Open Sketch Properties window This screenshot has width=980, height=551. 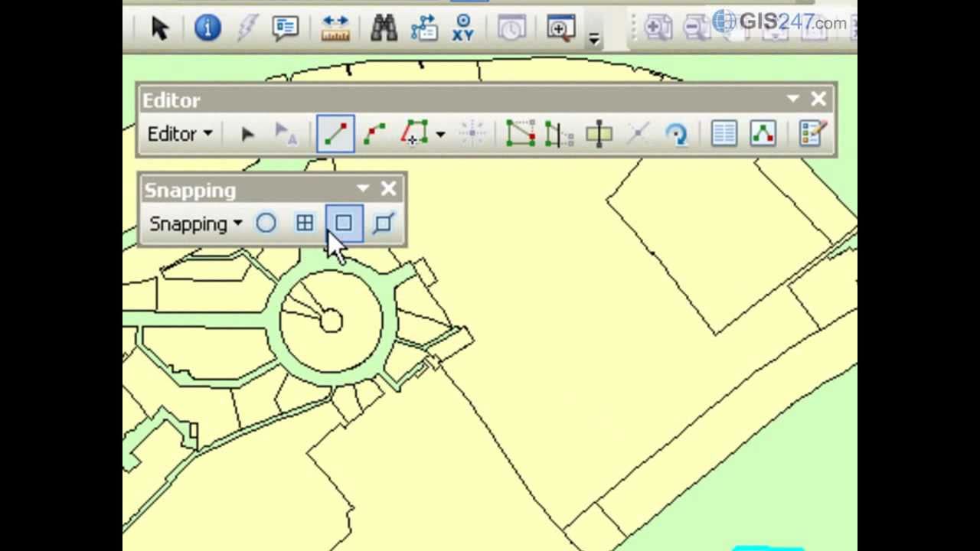[763, 134]
